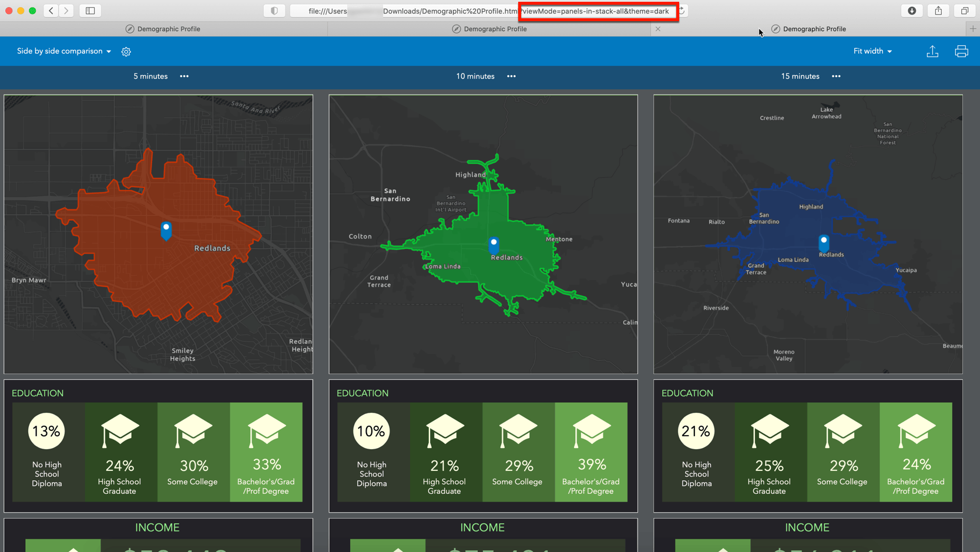Select the 5 minutes panel title
This screenshot has height=552, width=980.
(x=150, y=76)
